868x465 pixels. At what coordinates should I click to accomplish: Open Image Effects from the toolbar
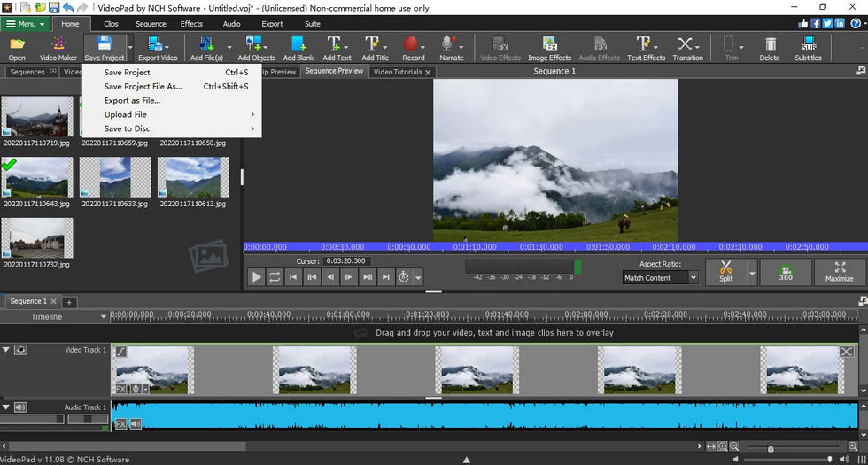tap(549, 48)
